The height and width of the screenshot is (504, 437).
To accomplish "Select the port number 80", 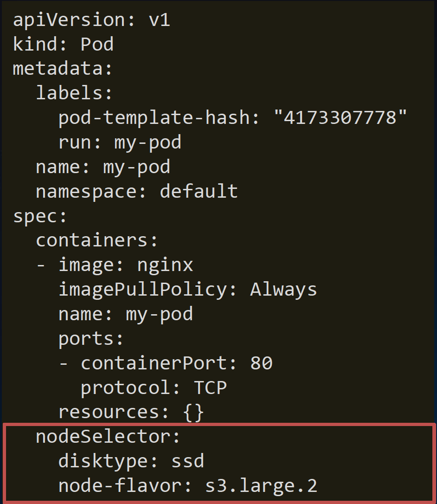I will (x=261, y=363).
